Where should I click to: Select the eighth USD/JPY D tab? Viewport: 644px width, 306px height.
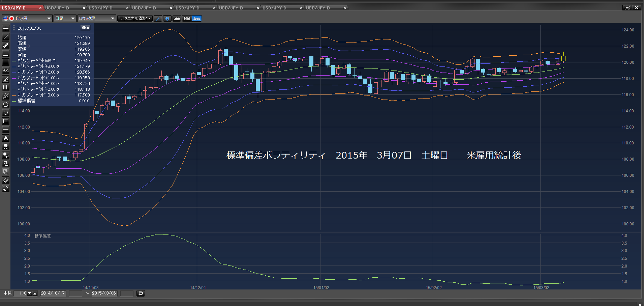coord(324,8)
